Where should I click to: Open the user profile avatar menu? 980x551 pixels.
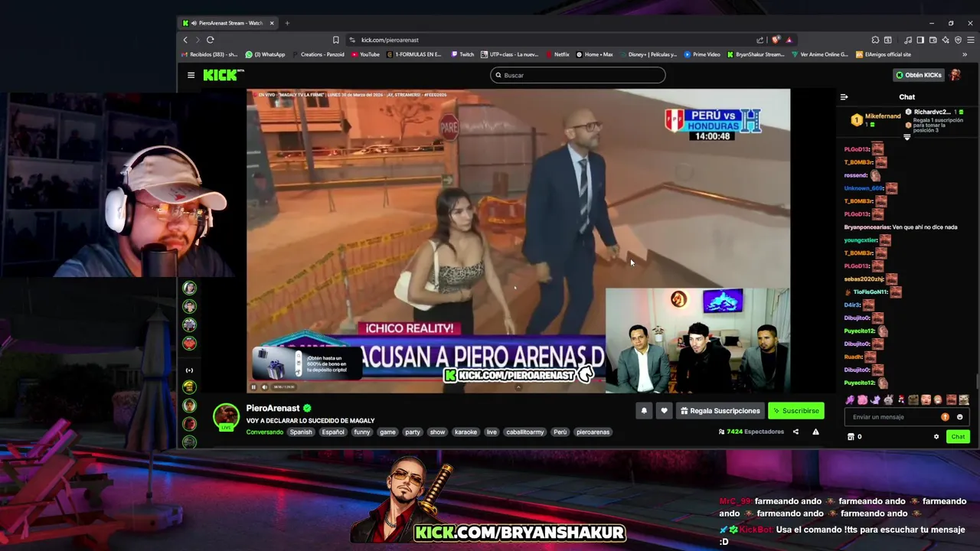955,75
